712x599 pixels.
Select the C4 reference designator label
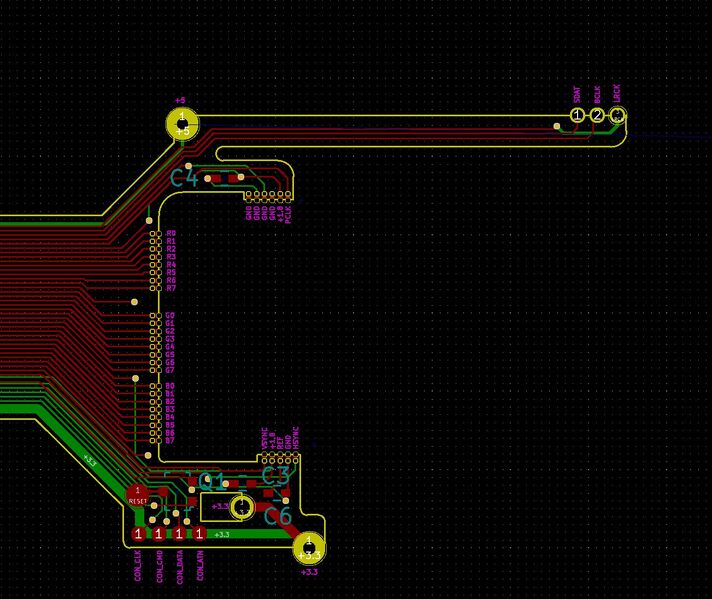pyautogui.click(x=184, y=179)
